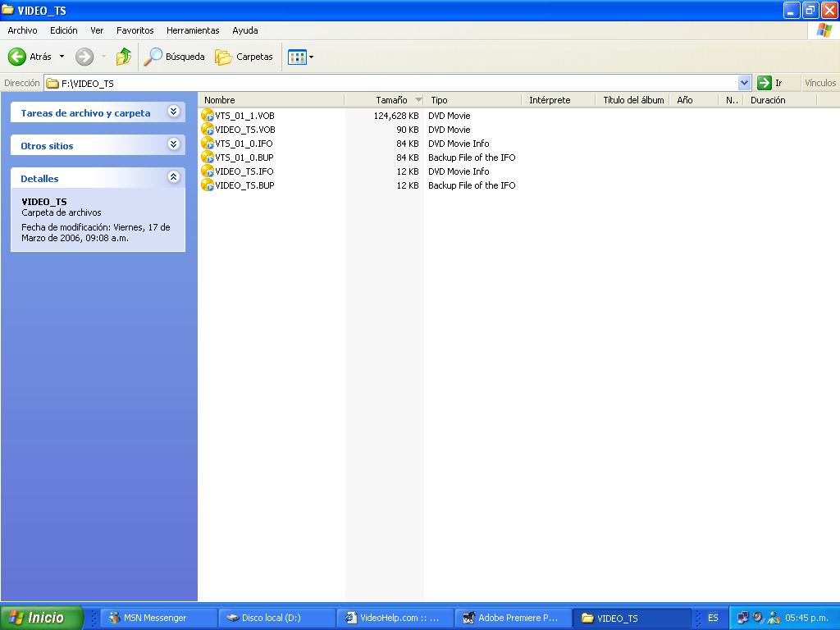Select the VTS_01_0.IFO file icon
The width and height of the screenshot is (840, 630).
click(208, 143)
